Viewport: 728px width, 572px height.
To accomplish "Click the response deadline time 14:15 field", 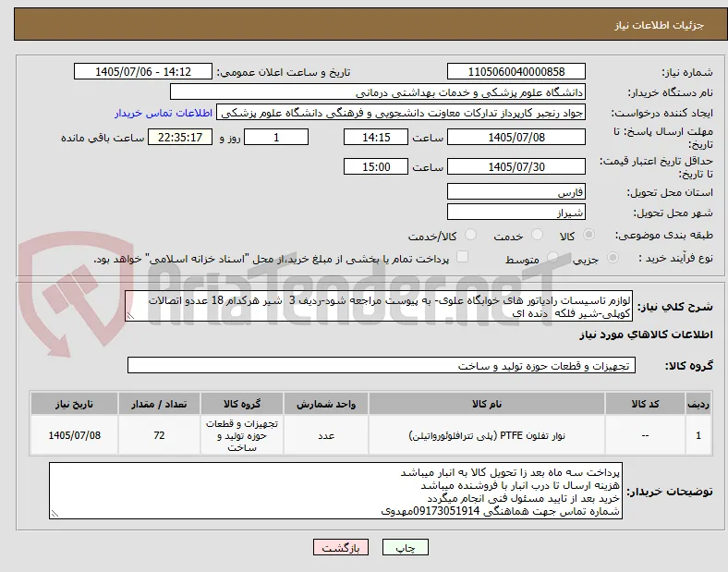I will 376,138.
